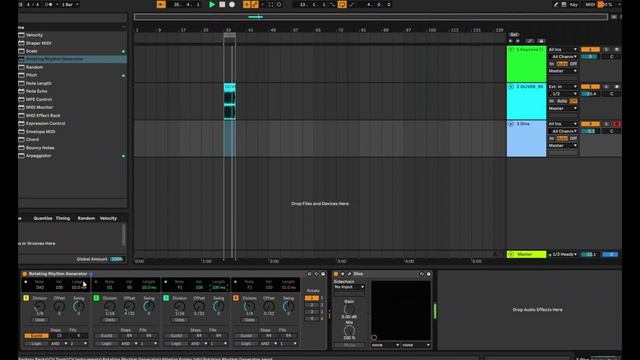The width and height of the screenshot is (640, 360).
Task: Open Diva plug-in window via wrench icon
Action: click(x=349, y=274)
